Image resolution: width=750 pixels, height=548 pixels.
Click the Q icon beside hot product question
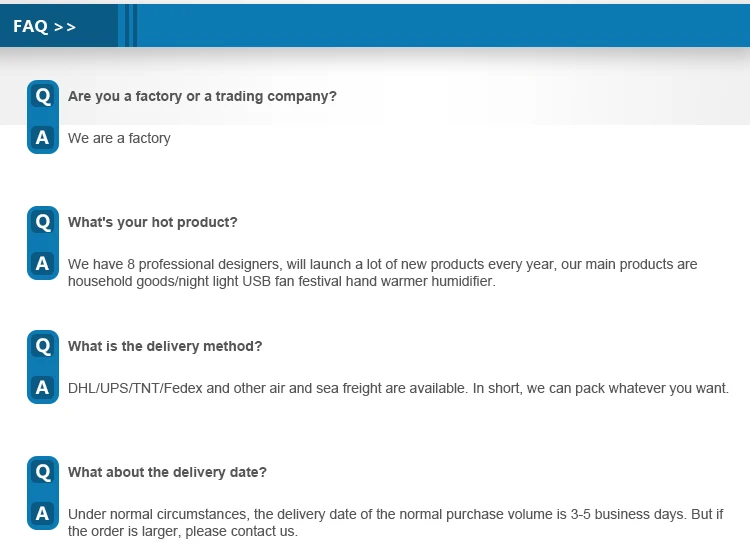[x=42, y=221]
